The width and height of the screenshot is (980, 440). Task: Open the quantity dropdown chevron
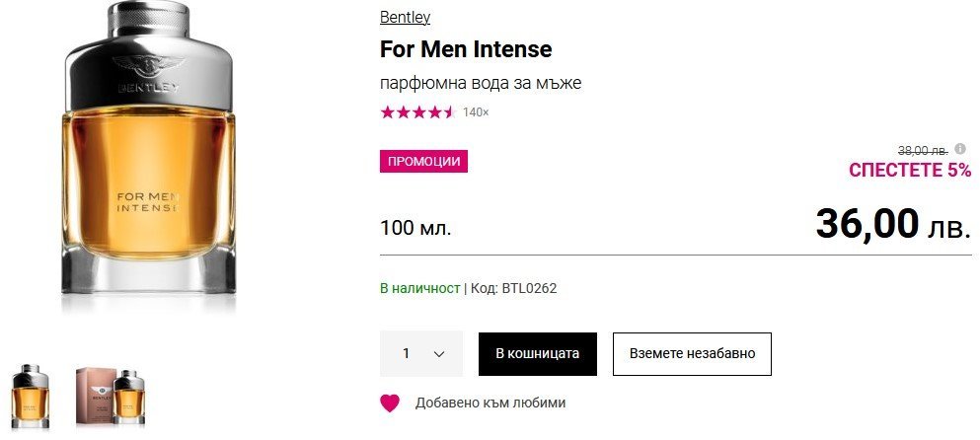tap(439, 353)
